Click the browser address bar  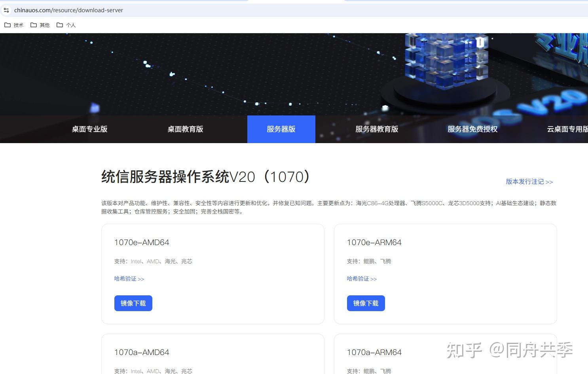(x=158, y=10)
